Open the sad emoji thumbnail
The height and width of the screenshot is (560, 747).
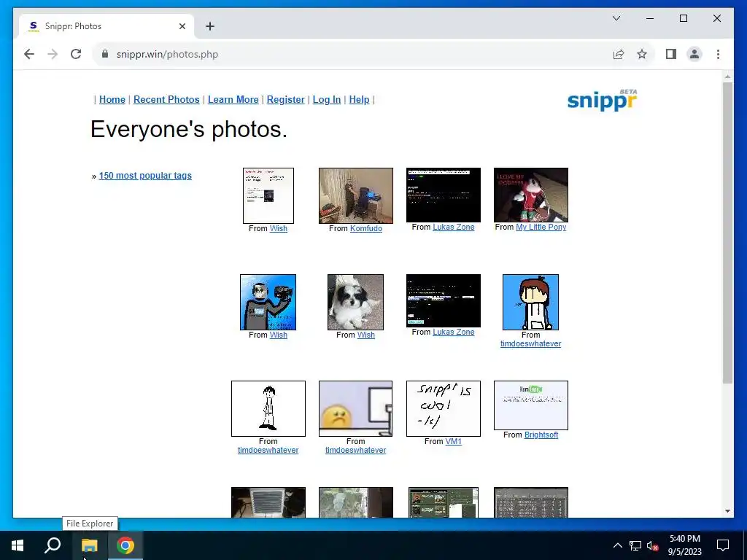(356, 408)
